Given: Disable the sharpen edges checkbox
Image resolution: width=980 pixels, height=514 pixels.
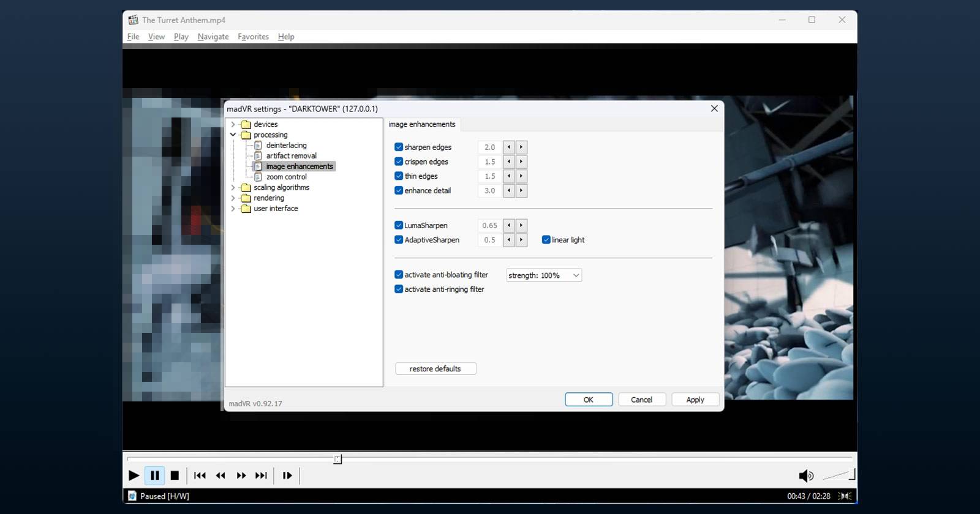Looking at the screenshot, I should [399, 147].
